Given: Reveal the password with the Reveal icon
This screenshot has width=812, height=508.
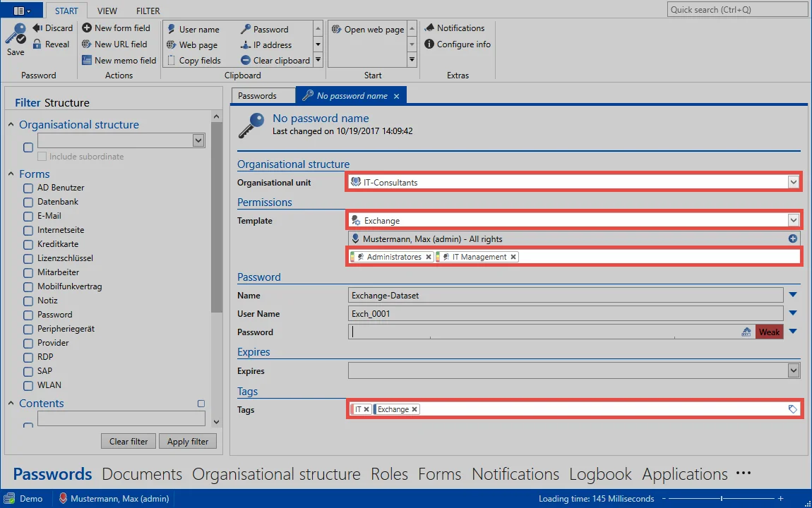Looking at the screenshot, I should click(37, 44).
